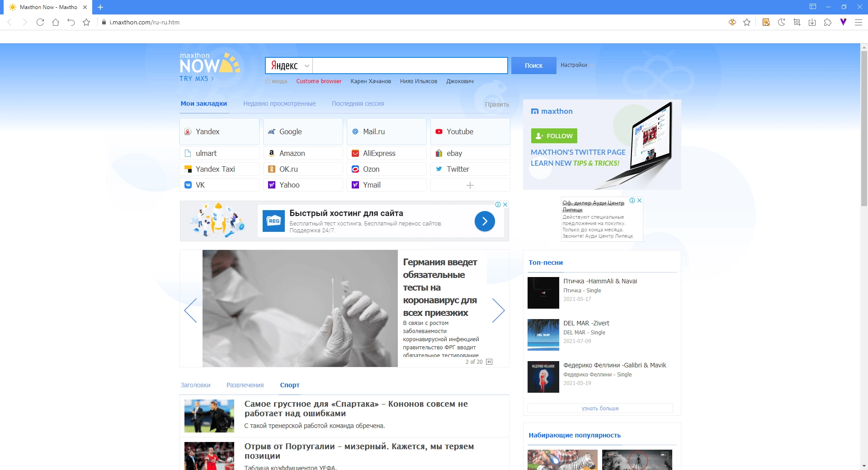Click the blue arrow on hosting ad
The image size is (868, 470).
pyautogui.click(x=485, y=221)
